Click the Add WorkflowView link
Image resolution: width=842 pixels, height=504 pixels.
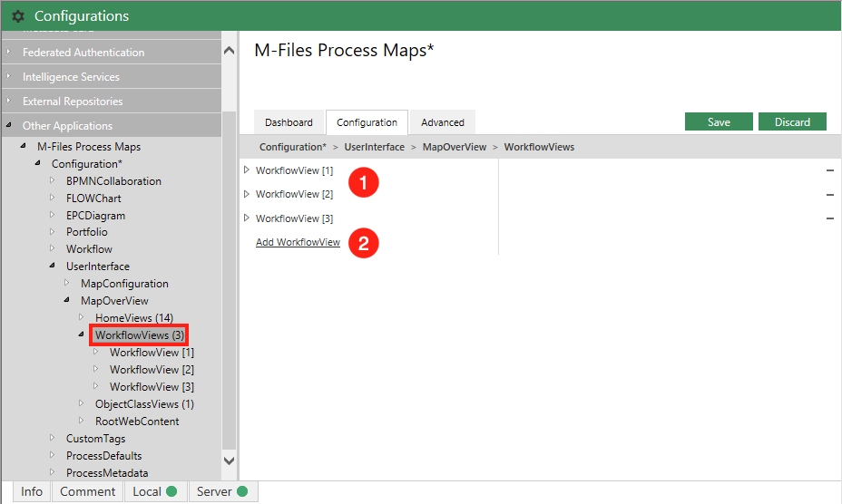tap(298, 243)
